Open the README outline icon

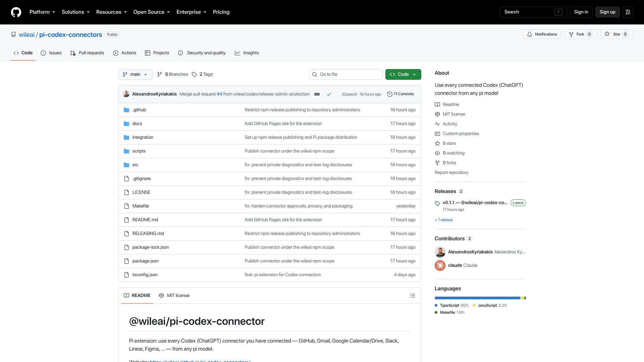(x=413, y=296)
